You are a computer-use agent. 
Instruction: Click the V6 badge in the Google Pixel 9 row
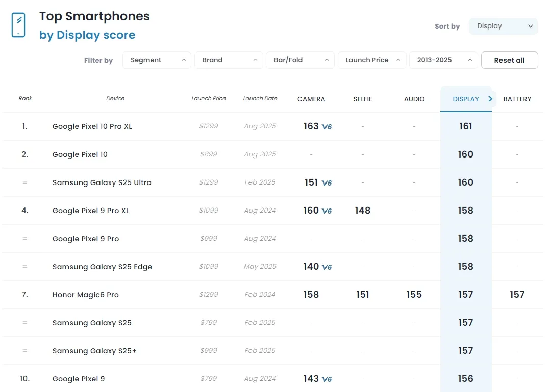[x=327, y=379]
